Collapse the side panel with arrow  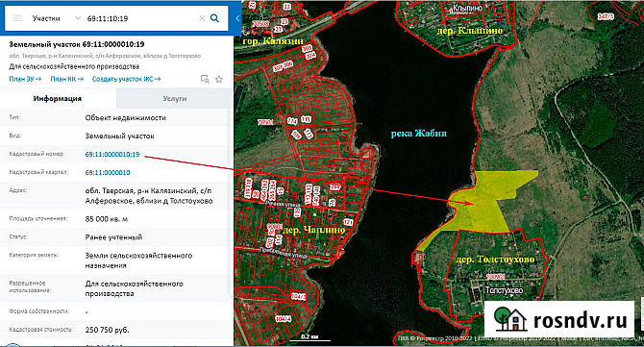tap(237, 18)
